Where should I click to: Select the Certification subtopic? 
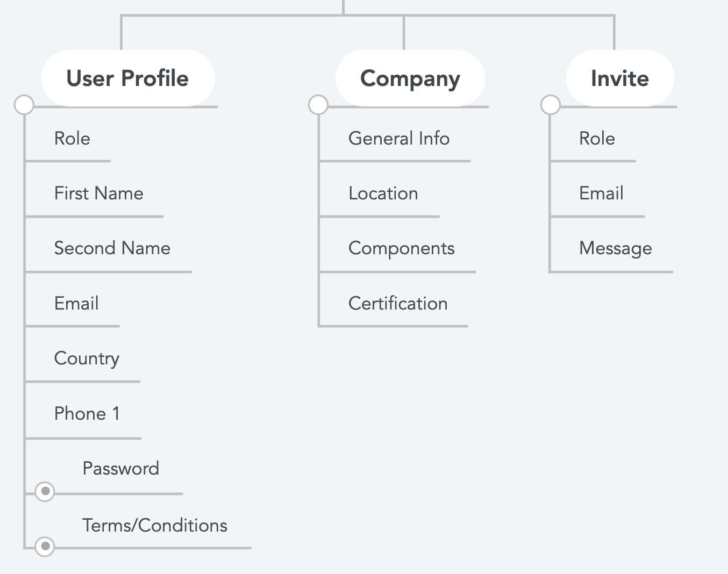(398, 304)
